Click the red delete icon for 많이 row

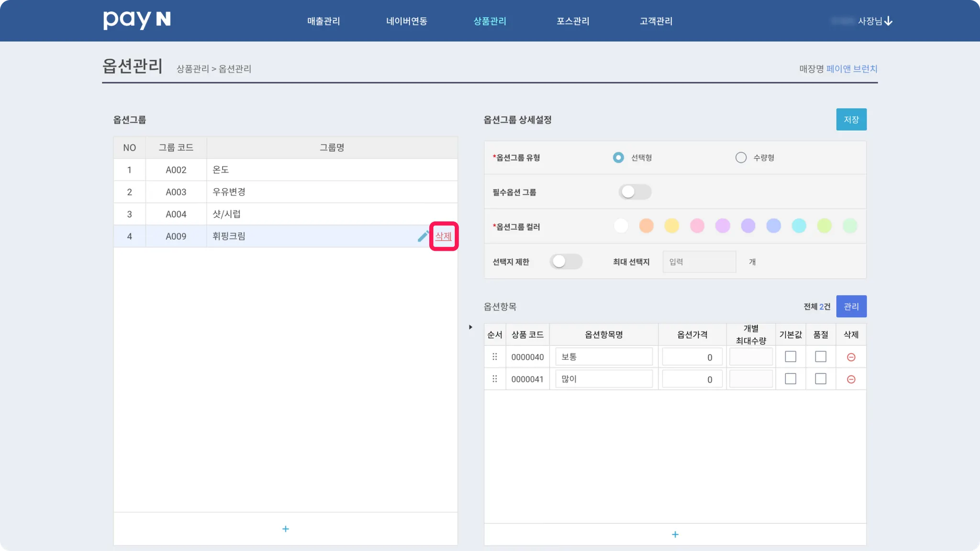851,379
